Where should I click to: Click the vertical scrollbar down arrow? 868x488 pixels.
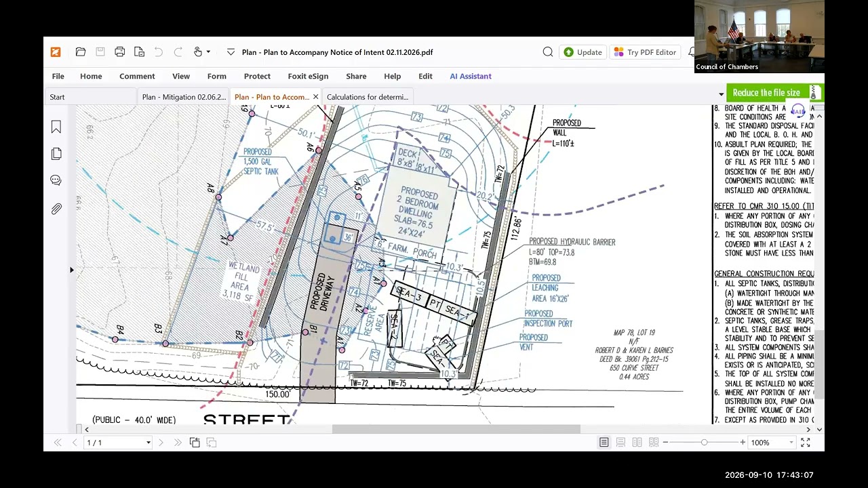[819, 429]
